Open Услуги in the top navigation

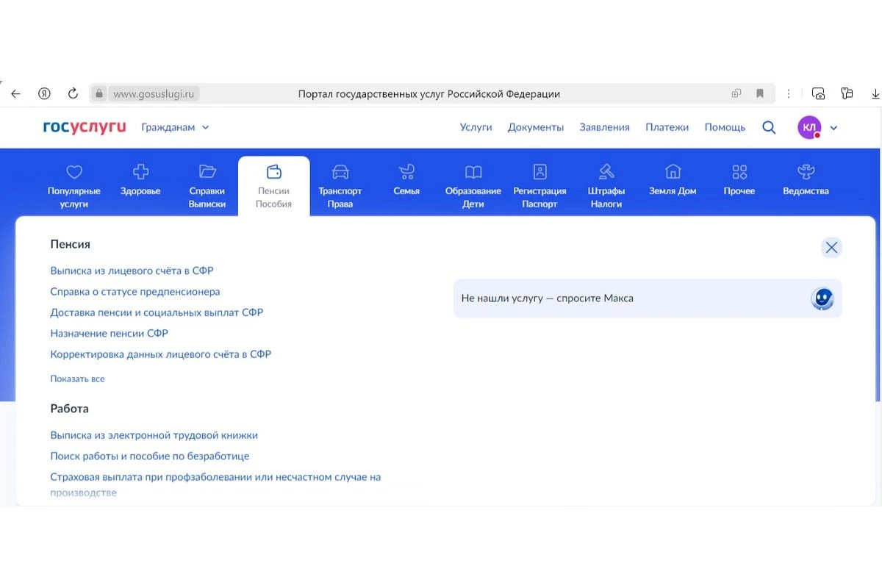[x=476, y=127]
